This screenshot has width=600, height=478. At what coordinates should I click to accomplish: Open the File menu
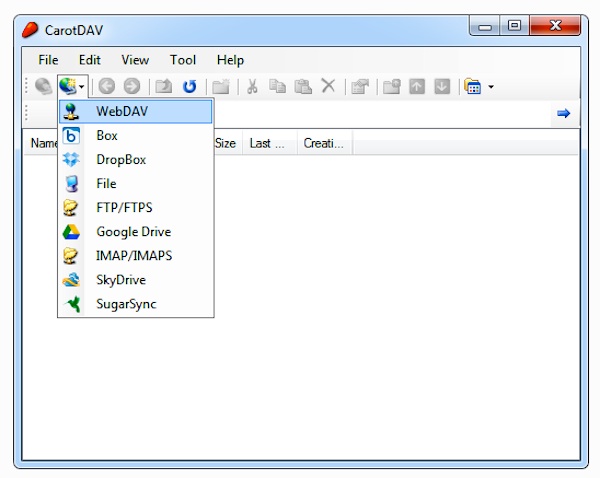(x=48, y=60)
